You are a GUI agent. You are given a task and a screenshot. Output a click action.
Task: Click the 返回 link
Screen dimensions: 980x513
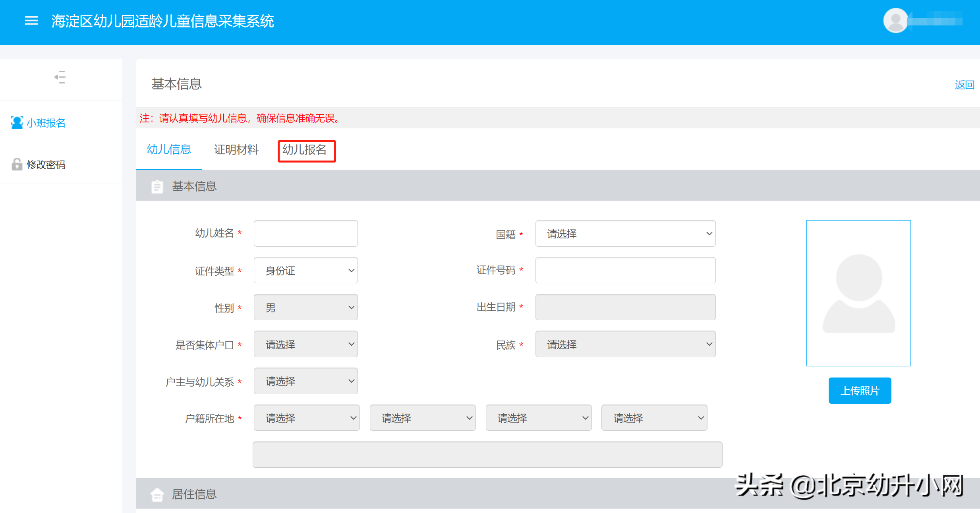(964, 85)
